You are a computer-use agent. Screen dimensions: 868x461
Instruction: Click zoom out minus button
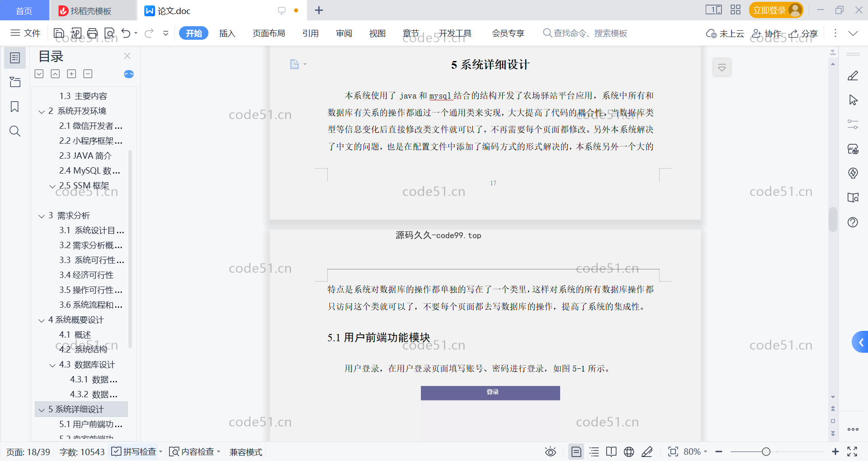click(719, 452)
